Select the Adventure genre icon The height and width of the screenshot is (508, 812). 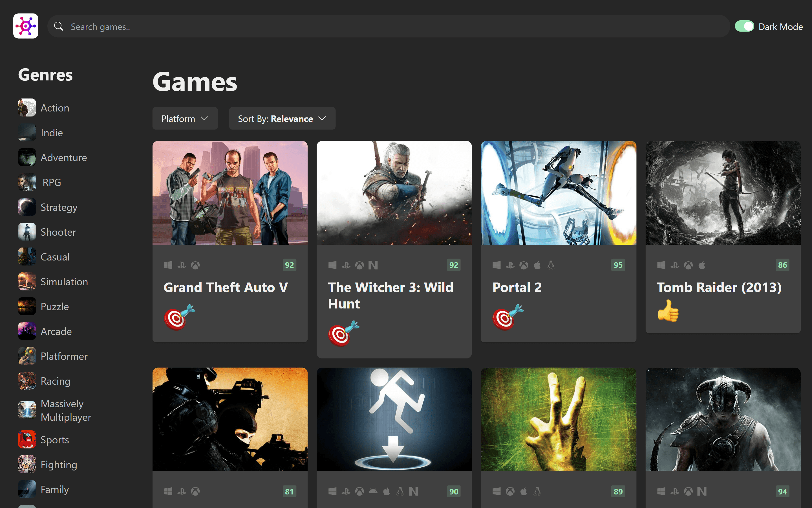(27, 157)
